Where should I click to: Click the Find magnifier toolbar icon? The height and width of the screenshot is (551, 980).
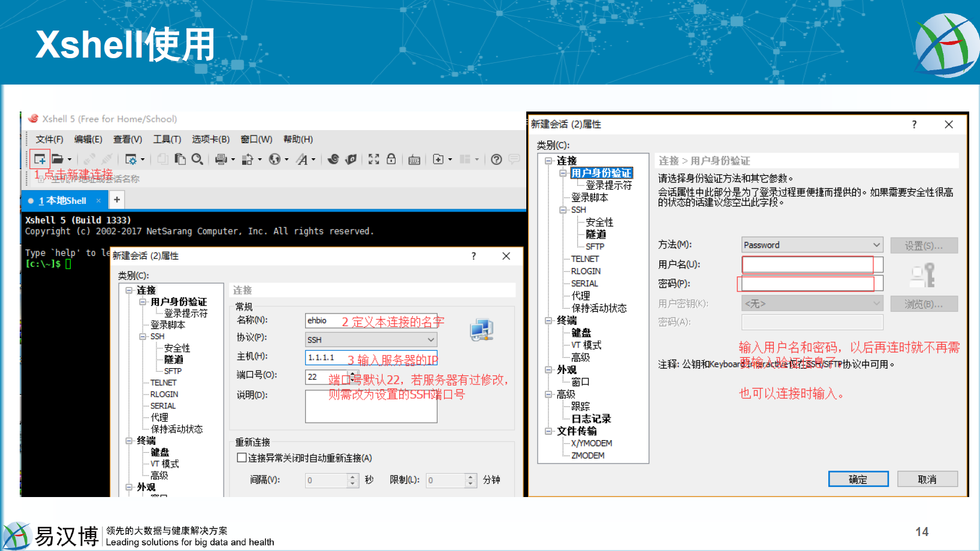[197, 159]
